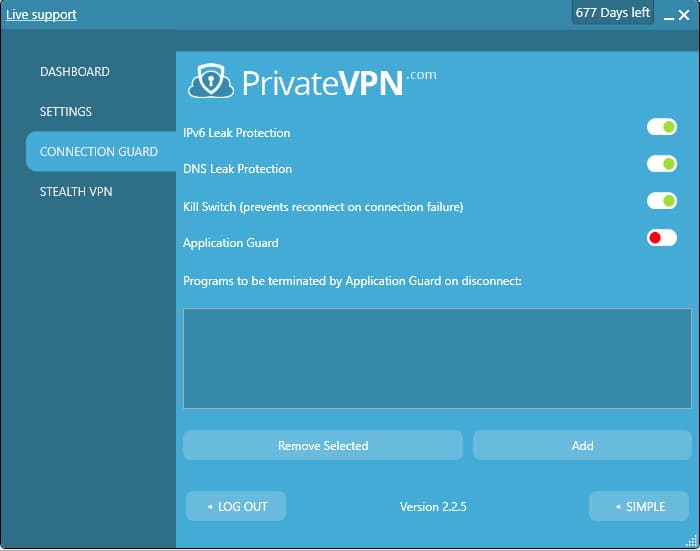This screenshot has width=700, height=551.
Task: Click the 677 Days left badge
Action: point(612,13)
